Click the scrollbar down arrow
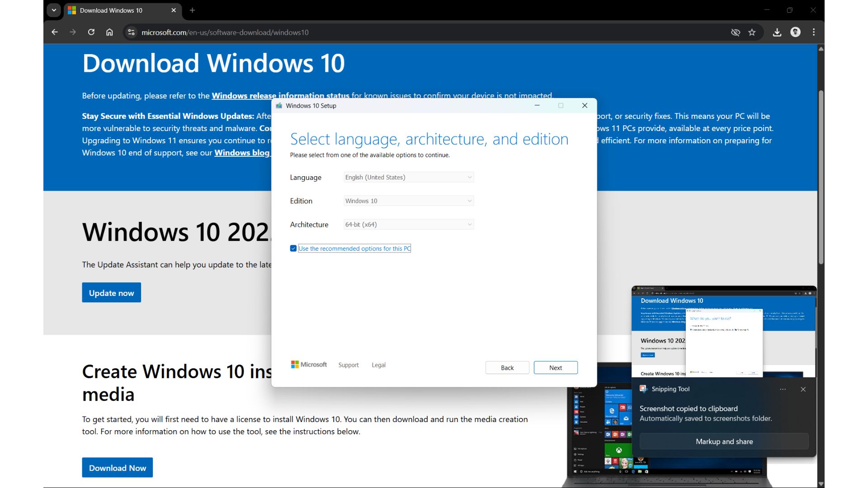Image resolution: width=868 pixels, height=488 pixels. [x=821, y=484]
